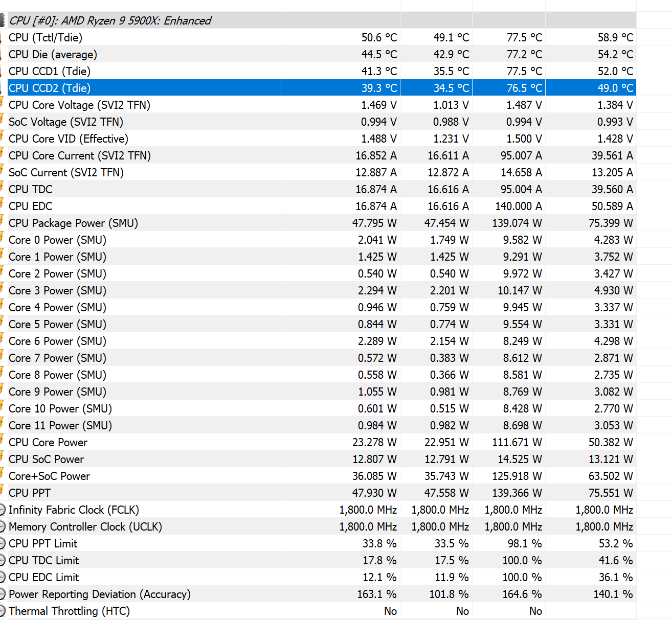Click the 95.007 A core current value
672x620 pixels.
point(521,155)
